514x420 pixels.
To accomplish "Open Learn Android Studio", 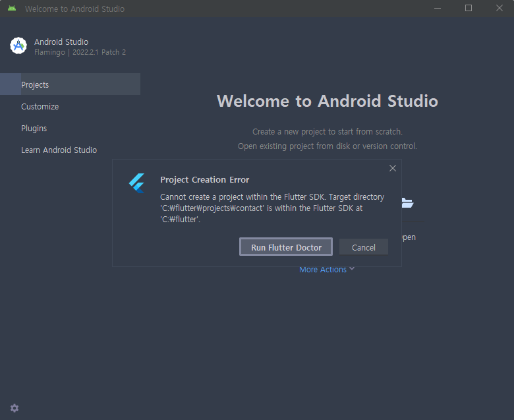I will 59,150.
